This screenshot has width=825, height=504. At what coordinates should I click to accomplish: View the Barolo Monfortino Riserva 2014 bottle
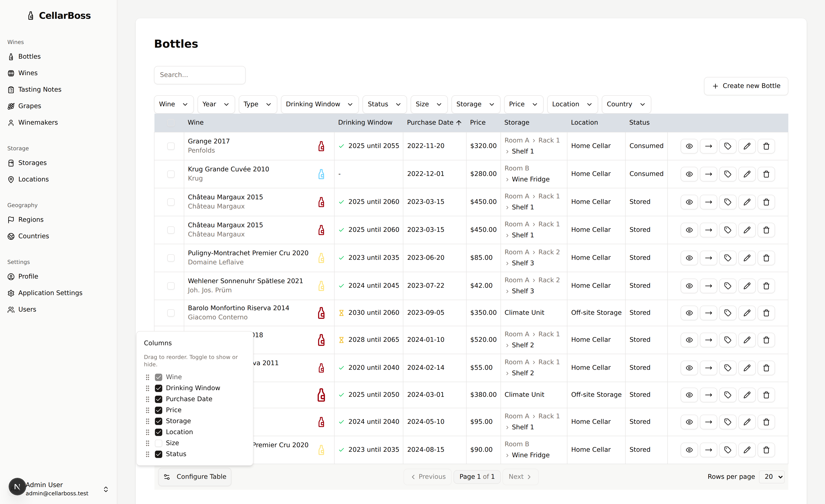pyautogui.click(x=689, y=312)
